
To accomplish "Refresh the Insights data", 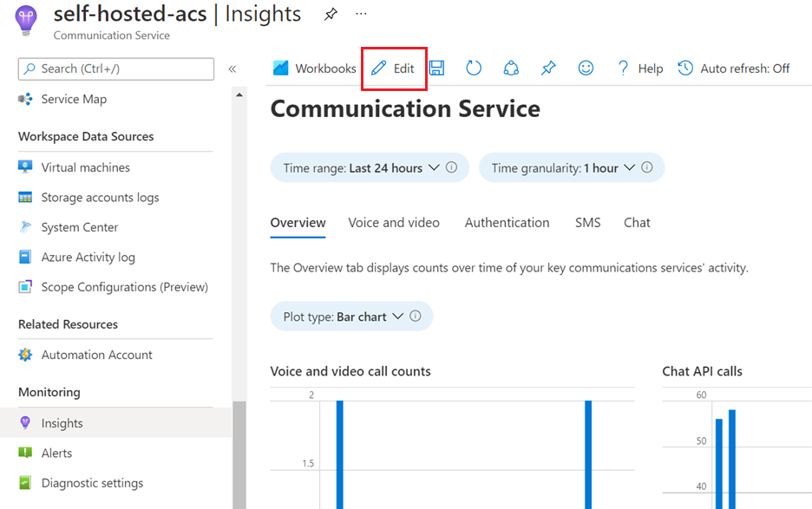I will click(x=473, y=68).
